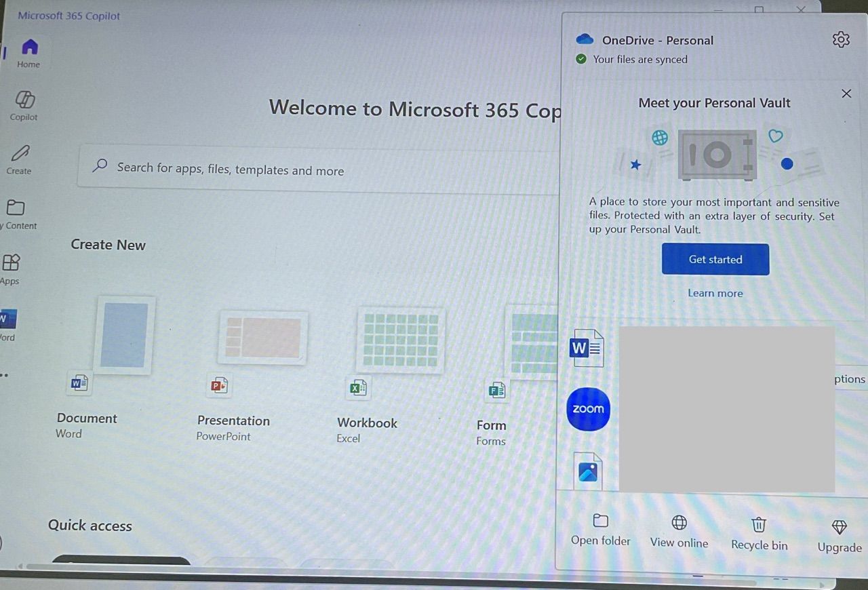This screenshot has height=590, width=868.
Task: Launch Word from the left sidebar
Action: click(8, 325)
